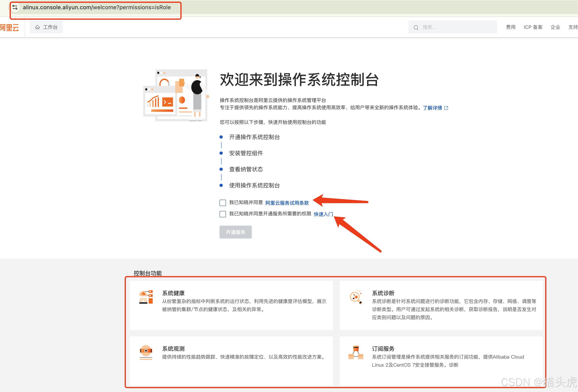Open the 费用 menu

(x=511, y=27)
